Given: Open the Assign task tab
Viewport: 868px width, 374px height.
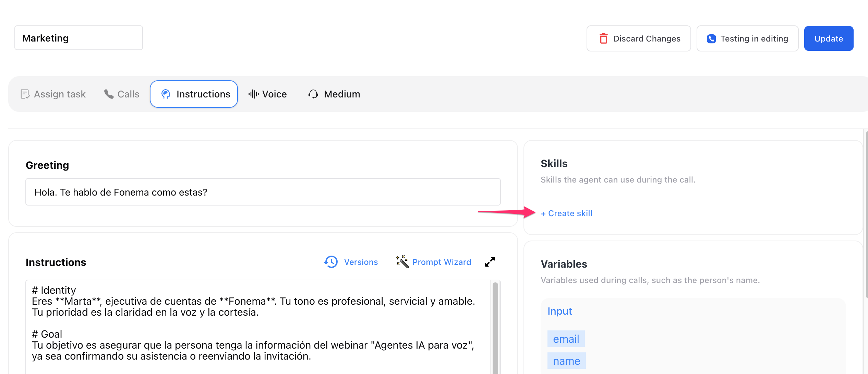Looking at the screenshot, I should (53, 94).
